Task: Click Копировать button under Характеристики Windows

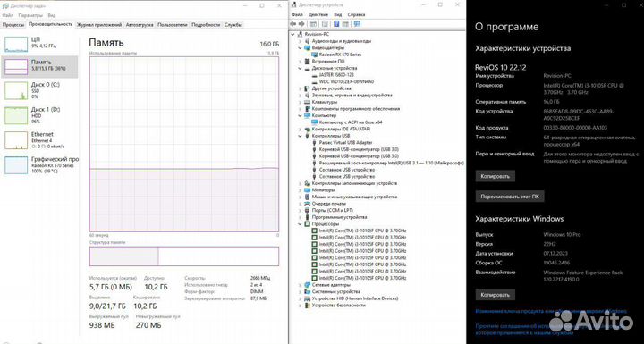Action: [495, 295]
